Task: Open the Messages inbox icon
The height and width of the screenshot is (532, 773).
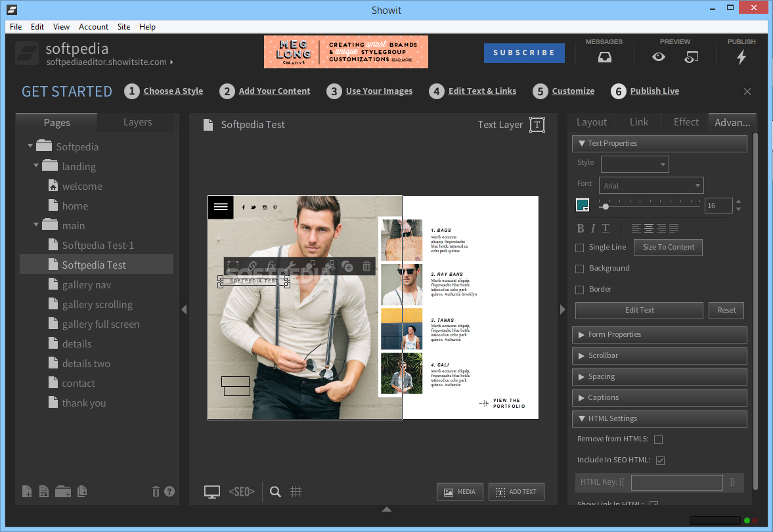Action: point(604,57)
